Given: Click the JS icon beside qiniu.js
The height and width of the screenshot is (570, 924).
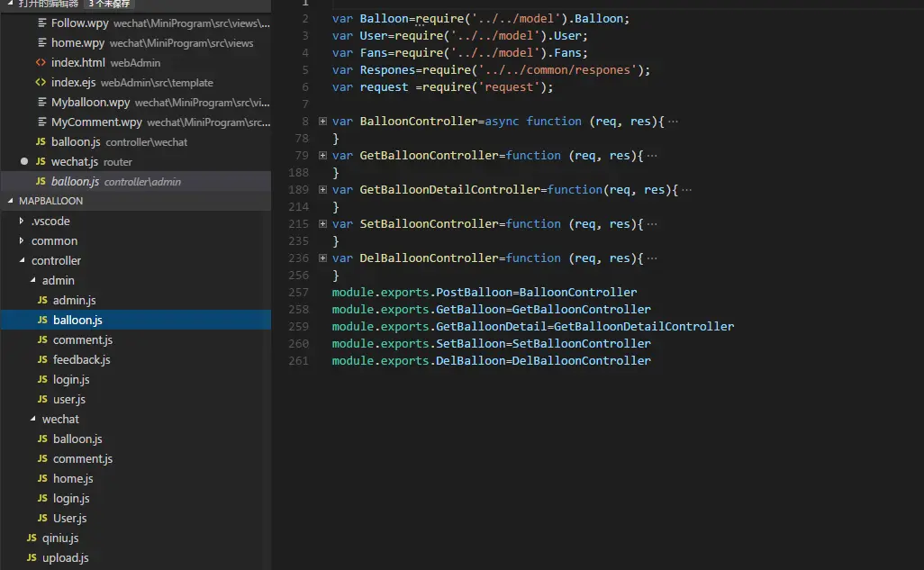Looking at the screenshot, I should pos(32,538).
